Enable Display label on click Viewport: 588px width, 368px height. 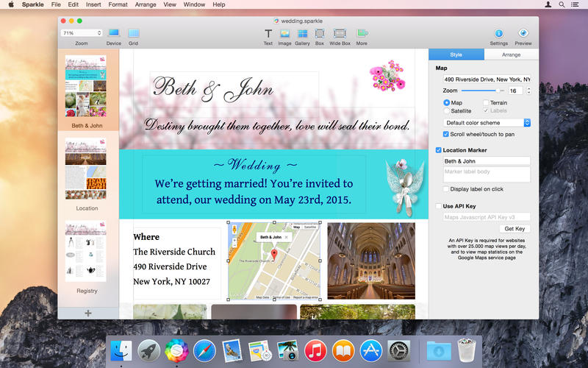click(x=447, y=189)
